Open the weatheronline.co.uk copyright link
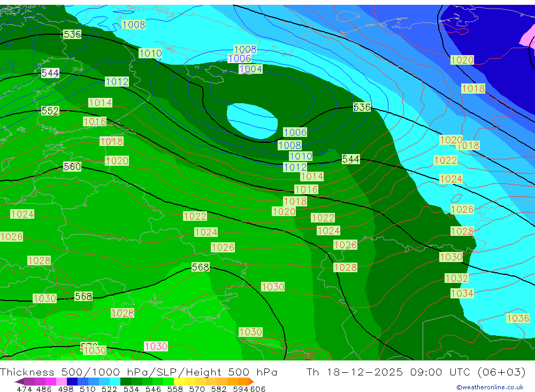535x392 pixels. pos(490,387)
